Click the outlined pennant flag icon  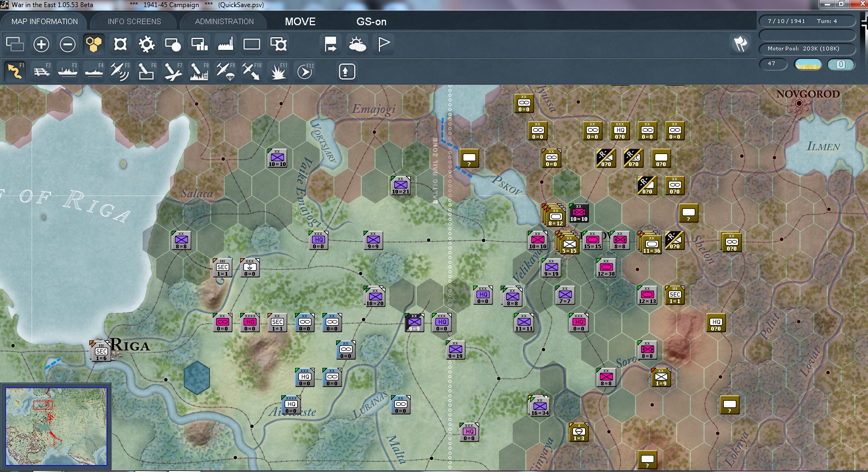[x=384, y=44]
